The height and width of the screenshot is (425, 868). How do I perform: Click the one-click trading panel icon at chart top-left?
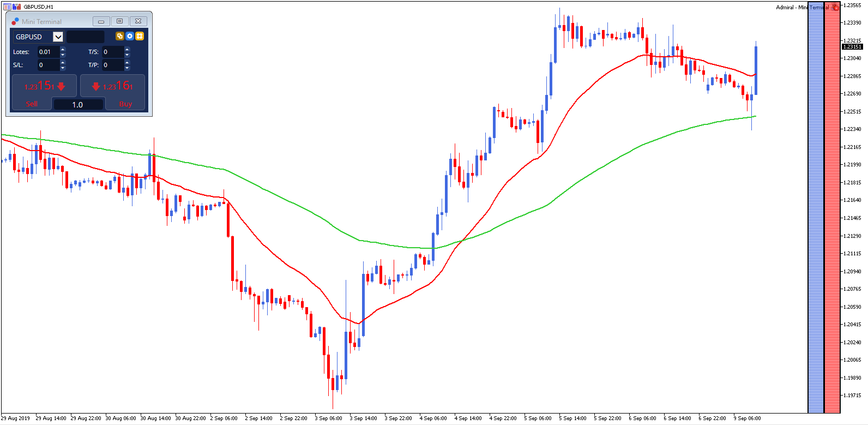tap(7, 7)
